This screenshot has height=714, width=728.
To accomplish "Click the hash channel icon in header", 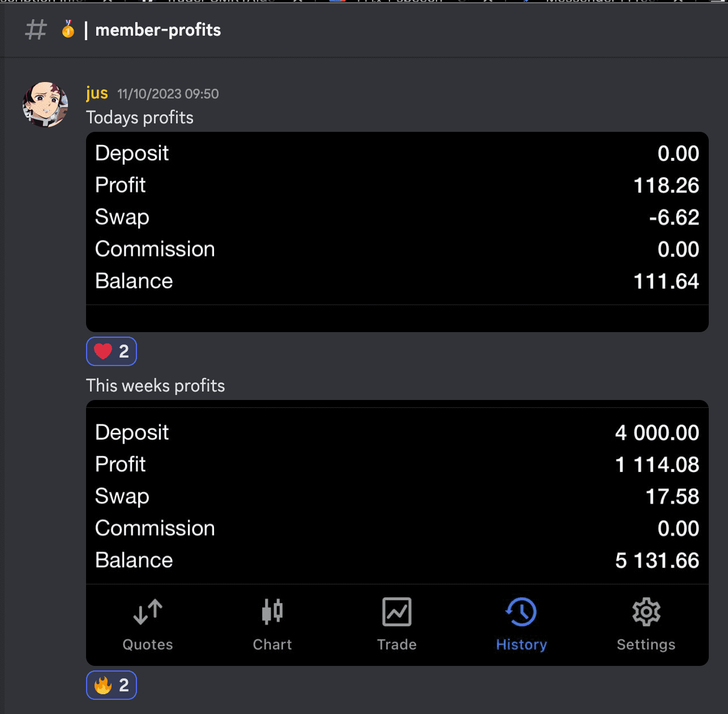I will coord(36,30).
